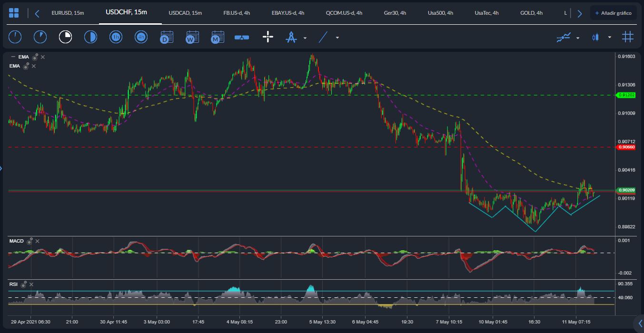Click the red 0.90660 price level label
Screen dimensions: 644x333
coord(626,147)
